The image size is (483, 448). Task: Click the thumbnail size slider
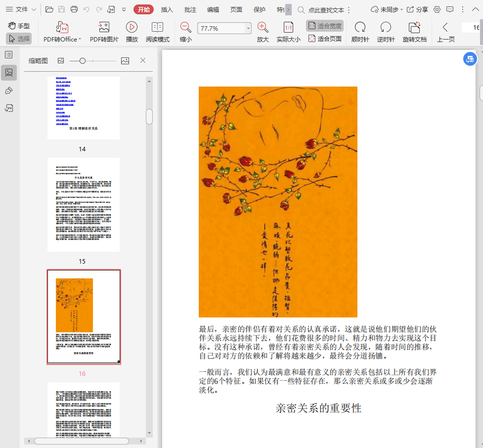click(83, 60)
